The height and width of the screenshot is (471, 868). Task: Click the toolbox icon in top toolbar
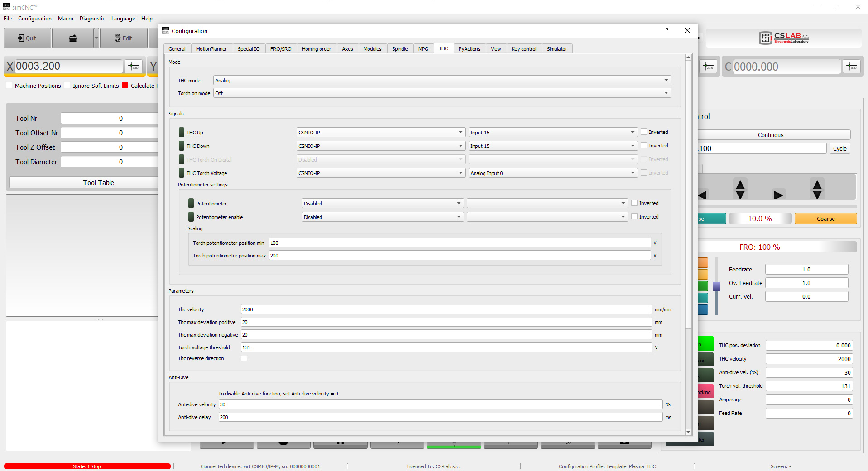pyautogui.click(x=72, y=38)
